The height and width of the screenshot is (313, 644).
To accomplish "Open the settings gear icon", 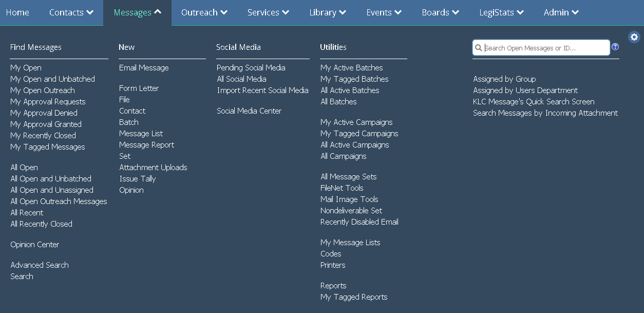I will pyautogui.click(x=634, y=36).
